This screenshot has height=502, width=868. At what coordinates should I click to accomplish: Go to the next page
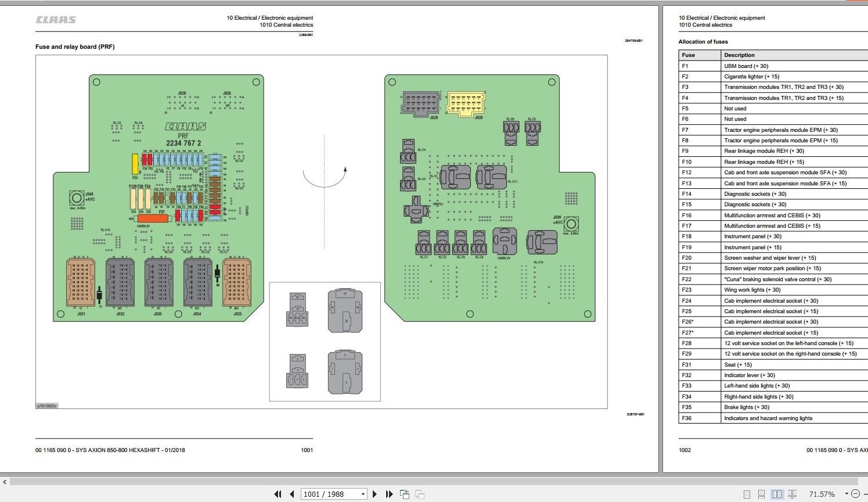[374, 494]
